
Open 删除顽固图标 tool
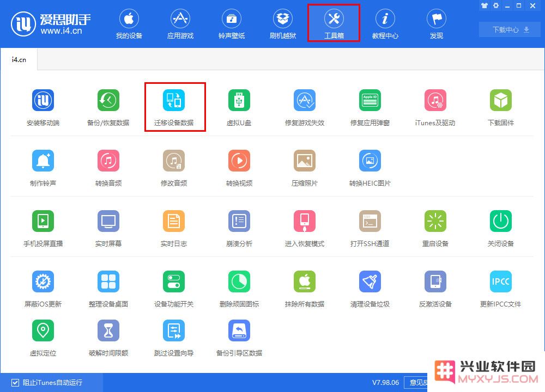click(x=239, y=289)
